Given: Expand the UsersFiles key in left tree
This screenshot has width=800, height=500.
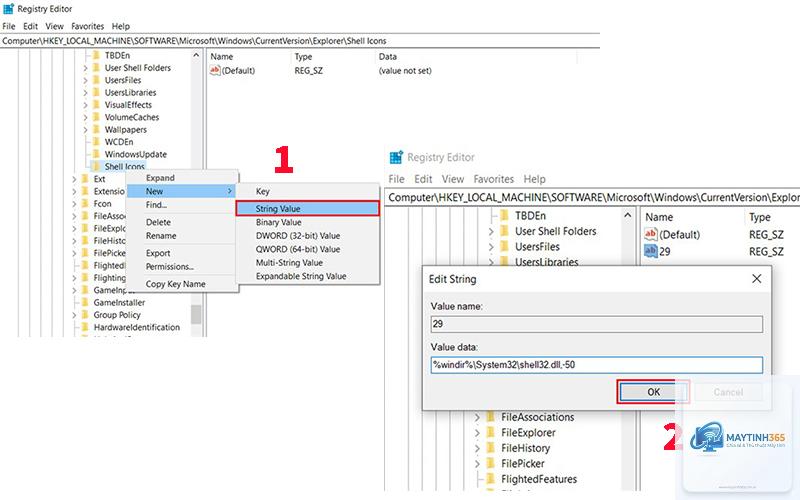Looking at the screenshot, I should [x=85, y=80].
